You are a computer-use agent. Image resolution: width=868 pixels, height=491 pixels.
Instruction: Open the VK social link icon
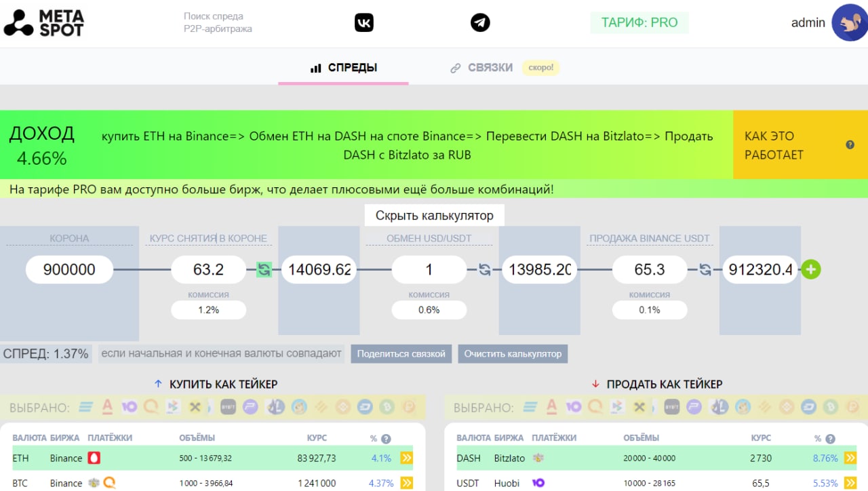(x=364, y=22)
